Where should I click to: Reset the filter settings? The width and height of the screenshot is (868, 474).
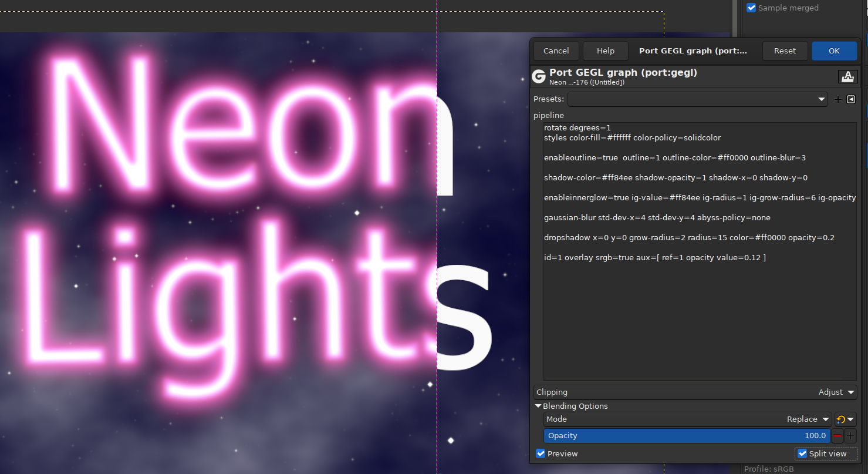(x=785, y=51)
